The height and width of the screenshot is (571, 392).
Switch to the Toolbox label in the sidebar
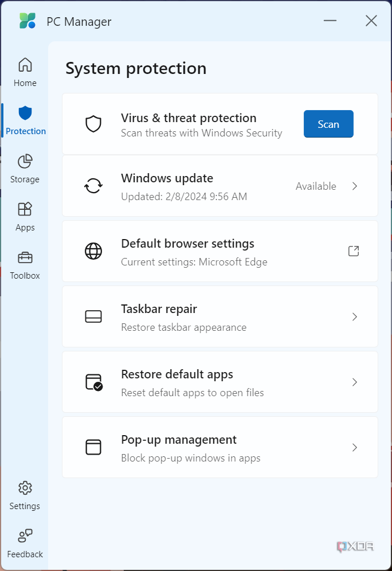coord(25,276)
